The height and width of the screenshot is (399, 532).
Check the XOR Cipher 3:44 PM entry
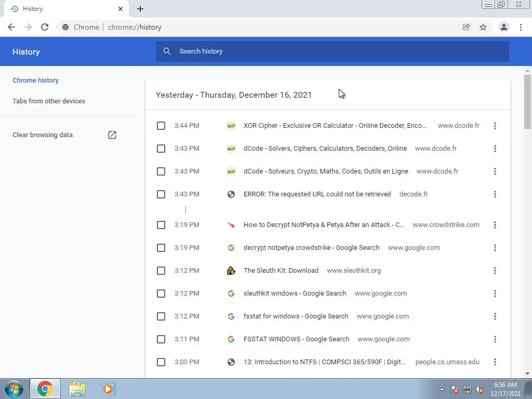(161, 126)
